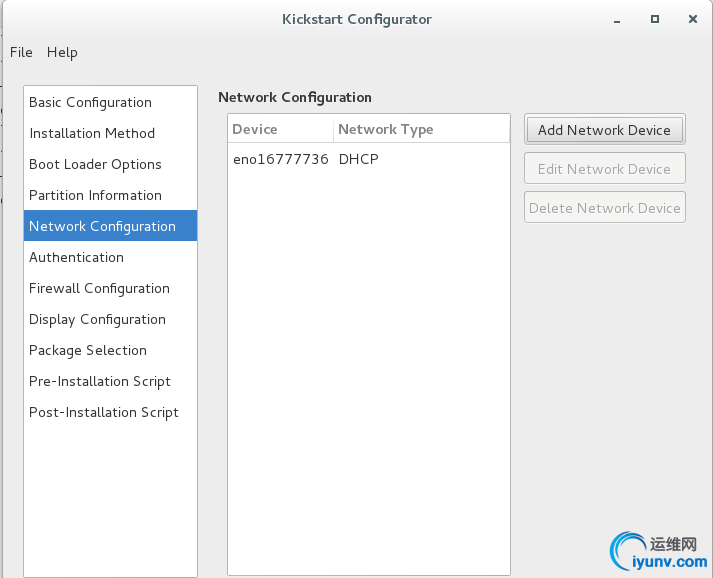This screenshot has height=578, width=713.
Task: Select Partition Information in sidebar
Action: [95, 195]
